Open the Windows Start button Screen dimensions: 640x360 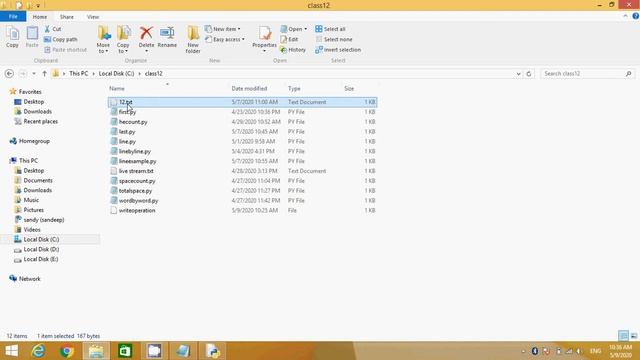pos(11,351)
